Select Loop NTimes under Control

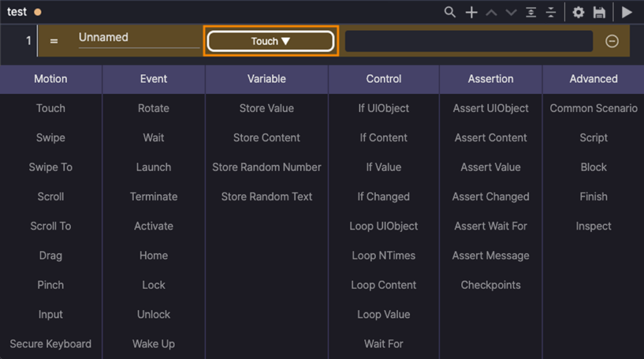click(384, 255)
